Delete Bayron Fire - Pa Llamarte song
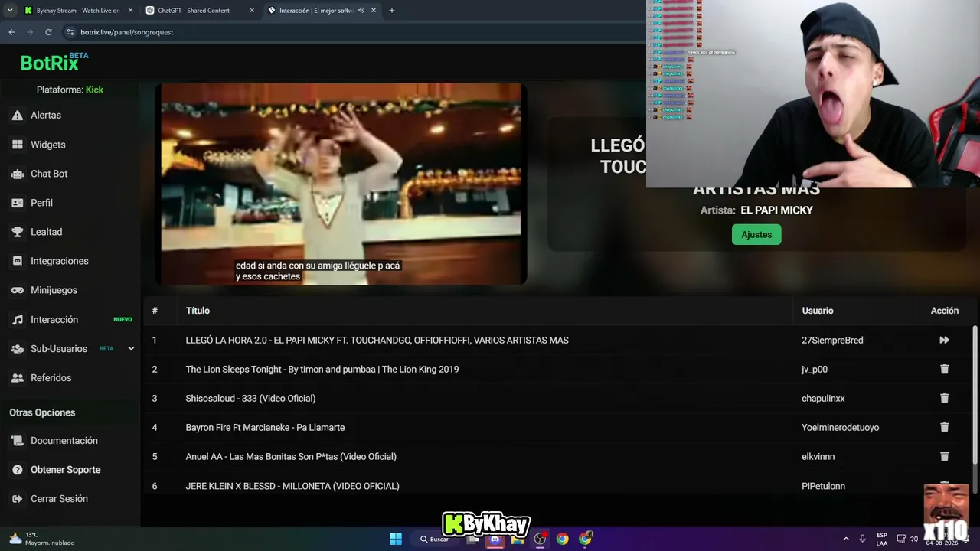The image size is (980, 551). (x=944, y=427)
